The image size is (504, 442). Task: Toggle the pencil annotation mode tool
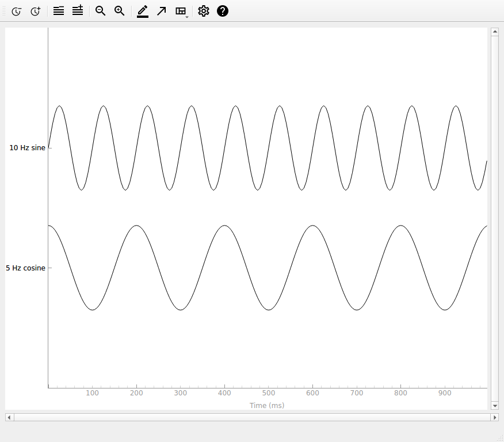click(x=143, y=12)
